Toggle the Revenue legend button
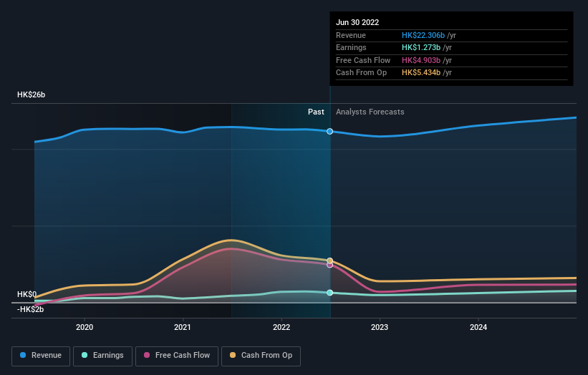The image size is (588, 375). click(x=41, y=356)
